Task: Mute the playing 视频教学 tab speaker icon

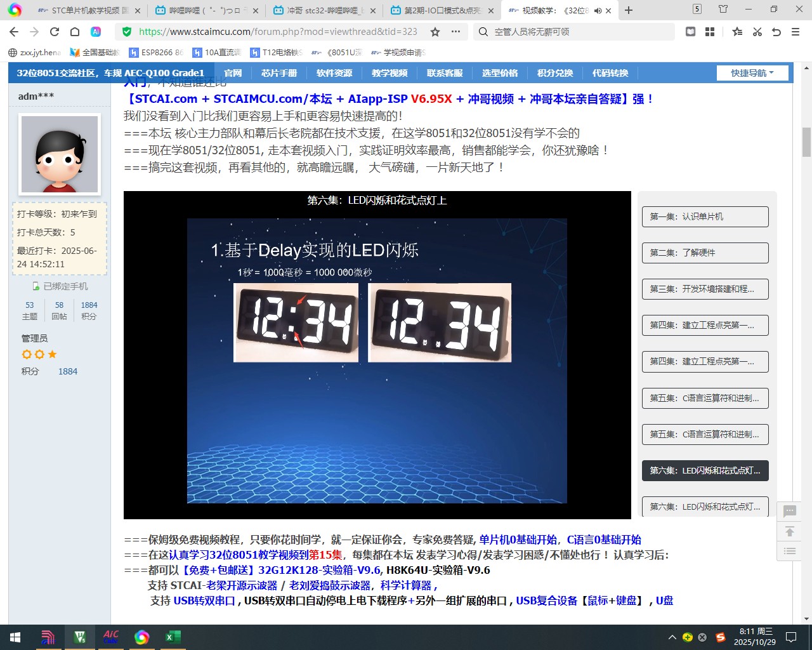Action: pos(597,10)
